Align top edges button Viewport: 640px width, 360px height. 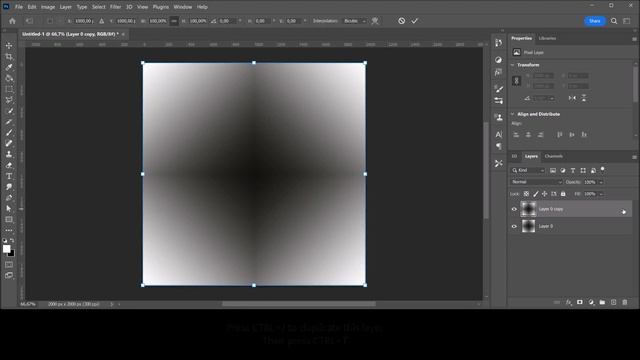[x=560, y=135]
